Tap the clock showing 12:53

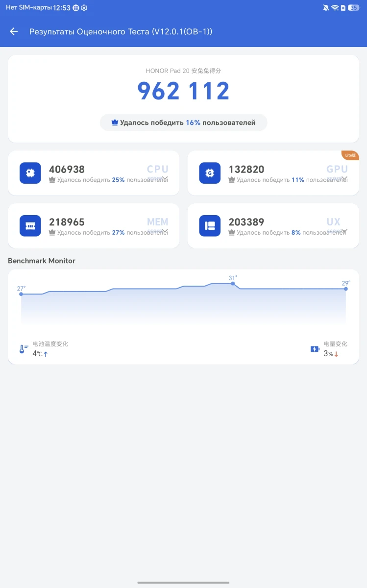pos(61,8)
